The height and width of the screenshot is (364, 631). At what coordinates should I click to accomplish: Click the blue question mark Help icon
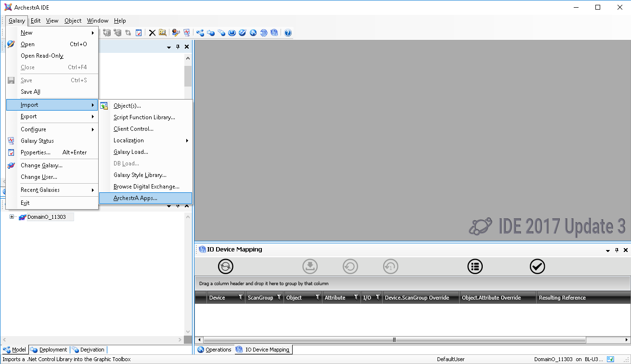288,33
